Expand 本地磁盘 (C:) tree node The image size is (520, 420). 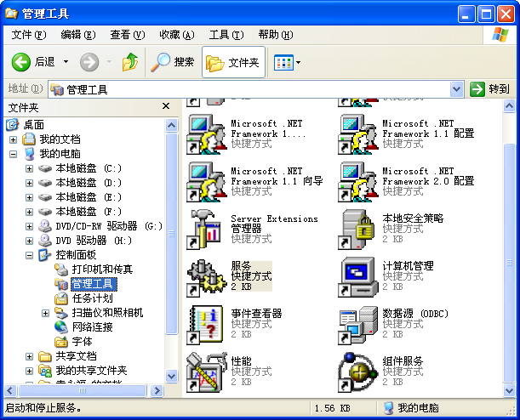(x=30, y=169)
